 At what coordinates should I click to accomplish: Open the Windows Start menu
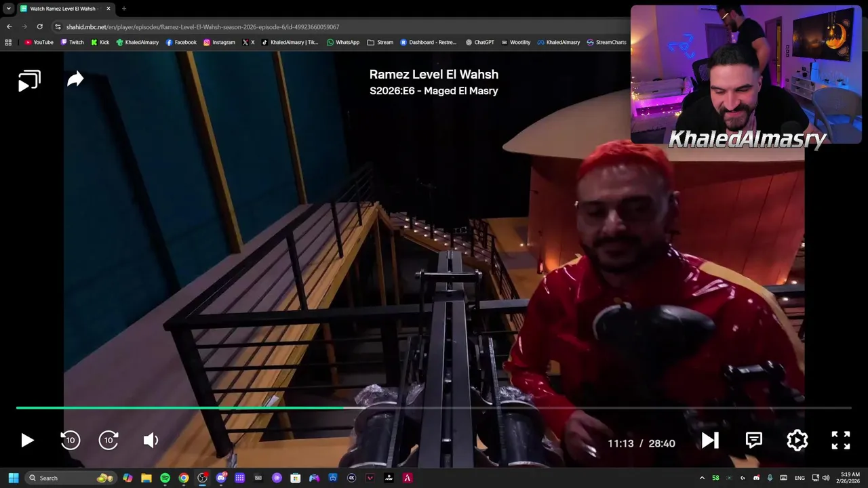[x=13, y=478]
